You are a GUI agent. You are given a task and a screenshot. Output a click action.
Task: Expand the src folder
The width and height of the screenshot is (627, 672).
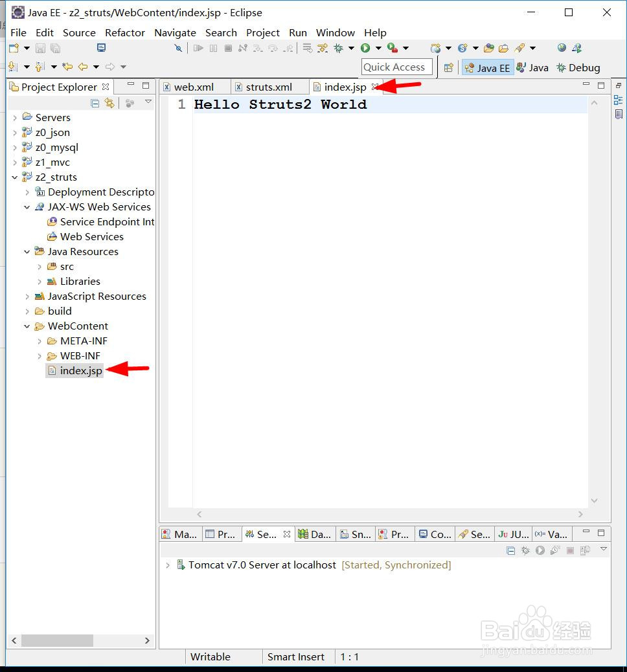(x=40, y=267)
